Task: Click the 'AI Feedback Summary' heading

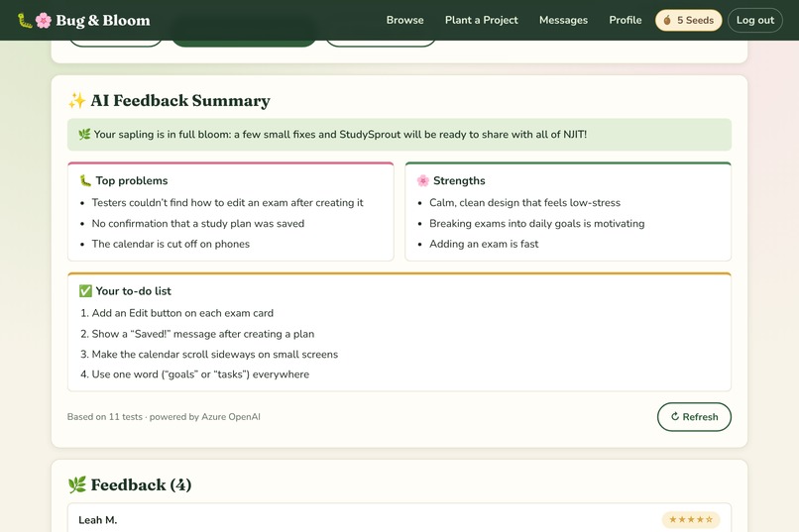Action: pyautogui.click(x=180, y=100)
